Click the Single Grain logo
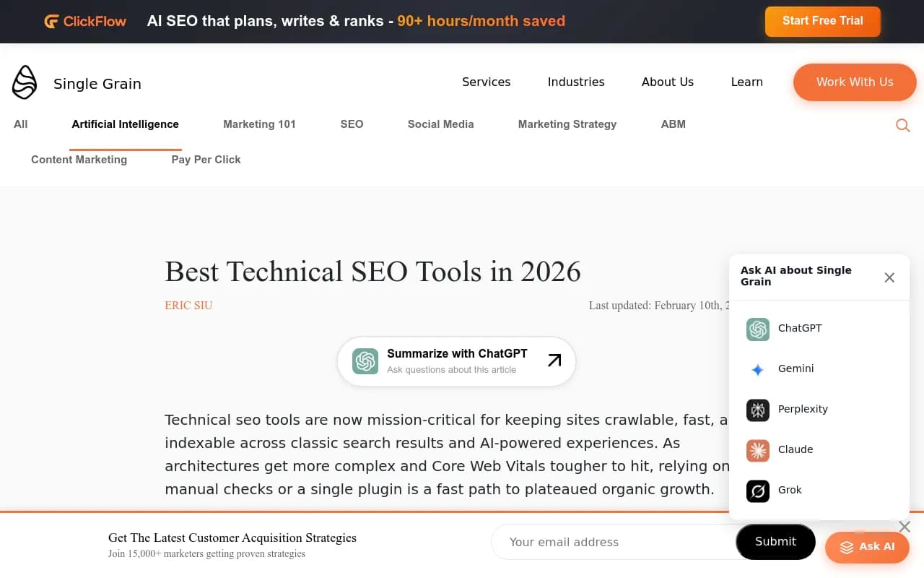This screenshot has width=924, height=578. tap(76, 82)
